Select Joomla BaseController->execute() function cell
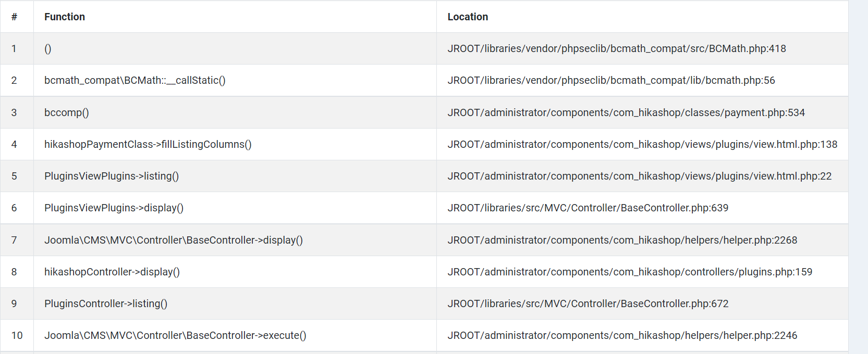 pyautogui.click(x=175, y=335)
